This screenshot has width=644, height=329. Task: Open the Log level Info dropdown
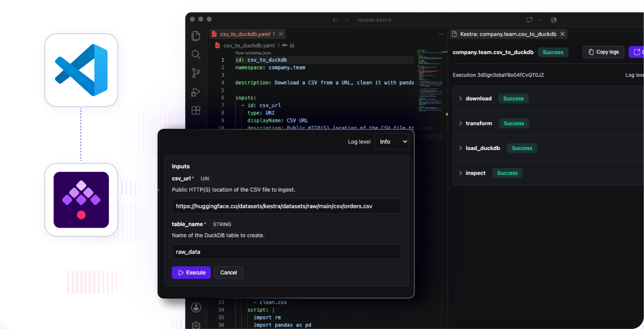391,142
